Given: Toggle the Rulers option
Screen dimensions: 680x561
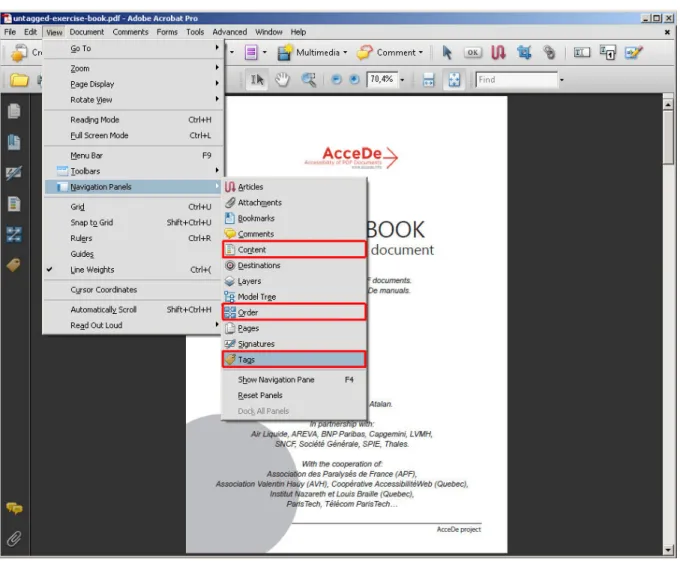Looking at the screenshot, I should 133,238.
